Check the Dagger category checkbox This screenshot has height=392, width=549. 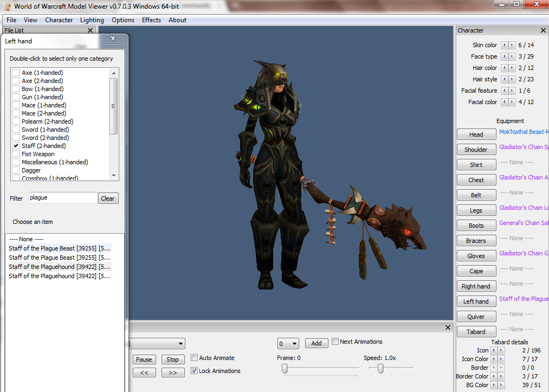coord(16,170)
